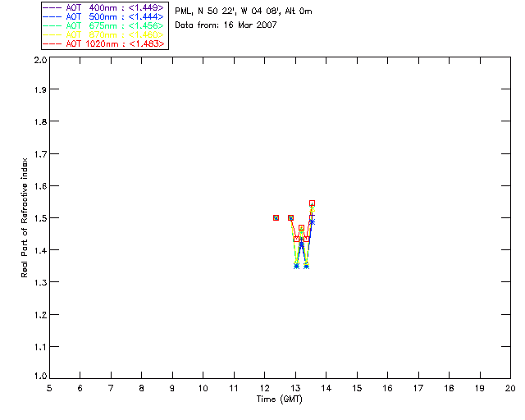Click y-axis tick label '1.2'
The height and width of the screenshot is (420, 525).
click(40, 315)
